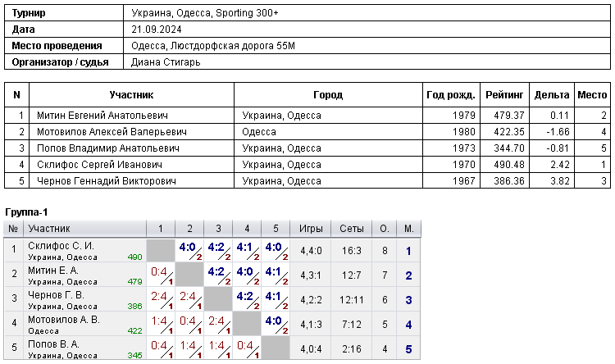Click tournament name 'Украина, Одесса, Sporting 300+'

coord(205,13)
